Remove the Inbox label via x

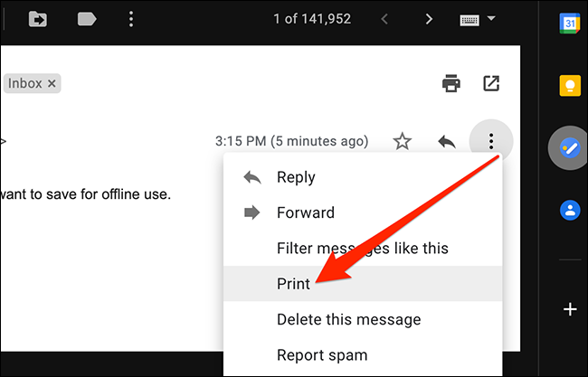[52, 83]
